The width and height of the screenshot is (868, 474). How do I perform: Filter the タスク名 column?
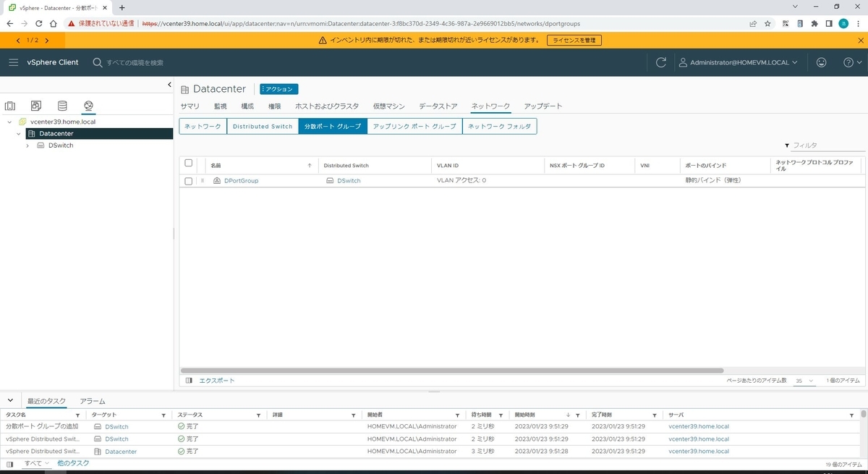[x=77, y=415]
